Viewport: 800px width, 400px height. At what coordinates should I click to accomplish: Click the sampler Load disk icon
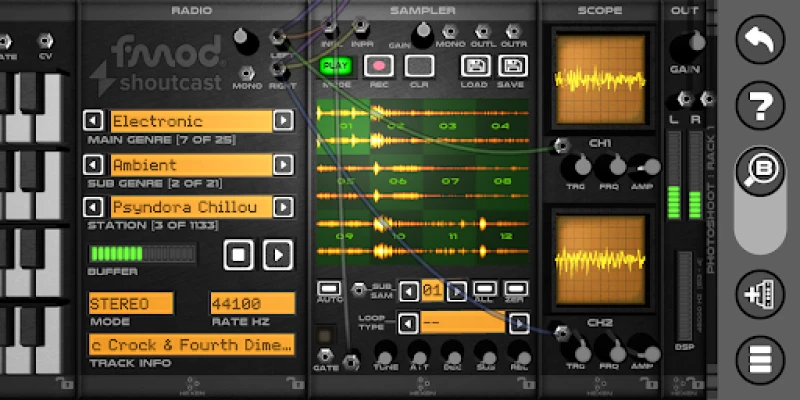[x=475, y=67]
